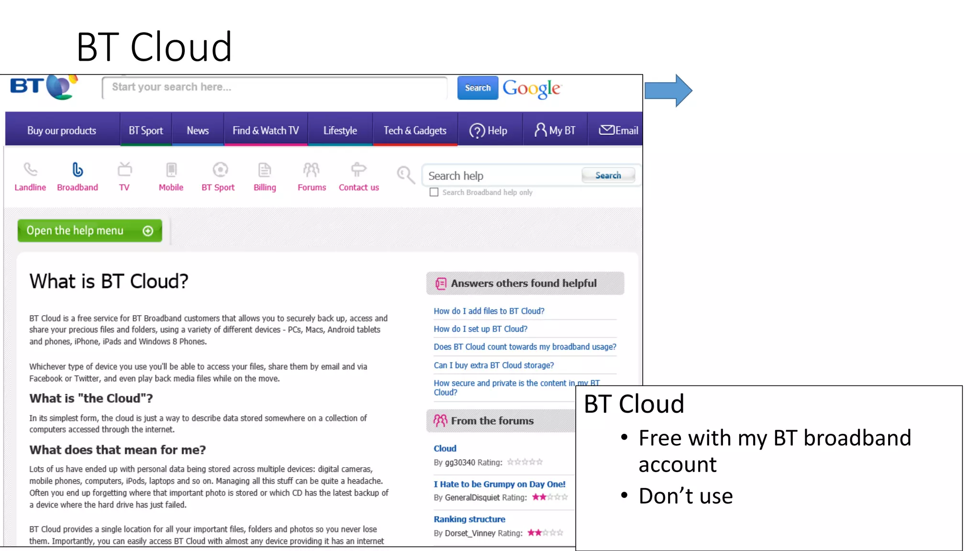Open the 'Cloud' forum post
This screenshot has height=551, width=980.
445,449
